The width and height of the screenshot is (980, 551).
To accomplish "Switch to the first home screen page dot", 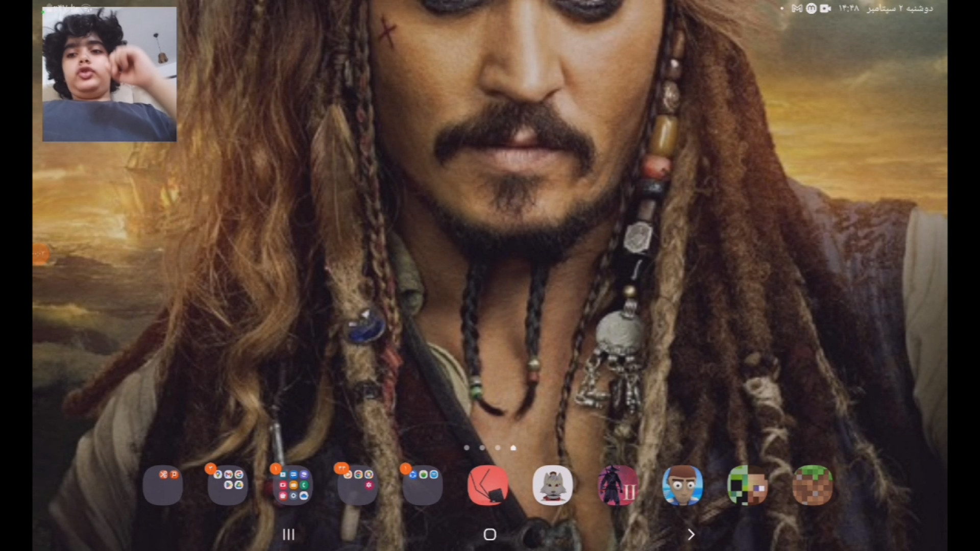I will (x=467, y=448).
